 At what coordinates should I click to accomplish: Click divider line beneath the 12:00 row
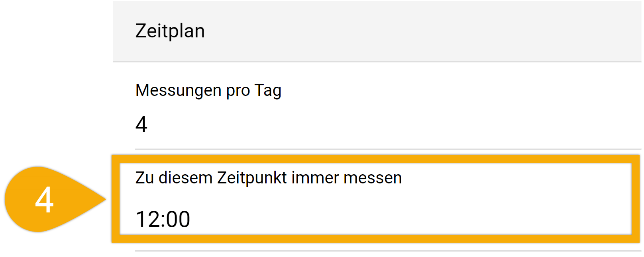(388, 251)
